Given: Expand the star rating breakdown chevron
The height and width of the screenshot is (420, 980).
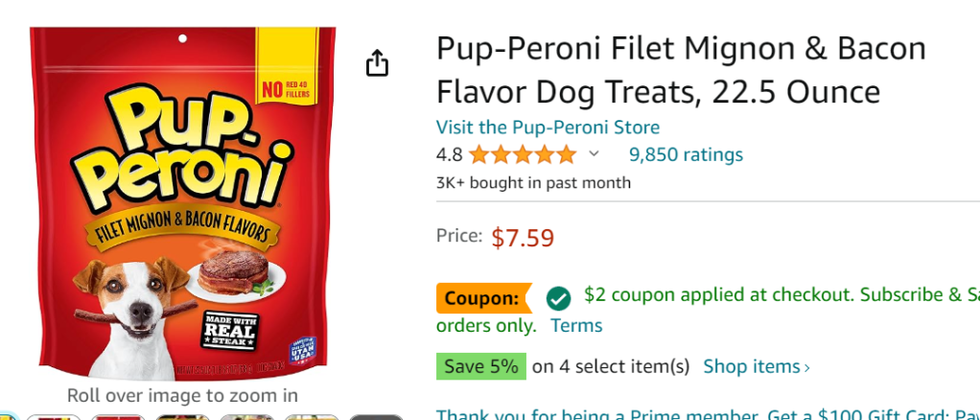Looking at the screenshot, I should (x=594, y=154).
